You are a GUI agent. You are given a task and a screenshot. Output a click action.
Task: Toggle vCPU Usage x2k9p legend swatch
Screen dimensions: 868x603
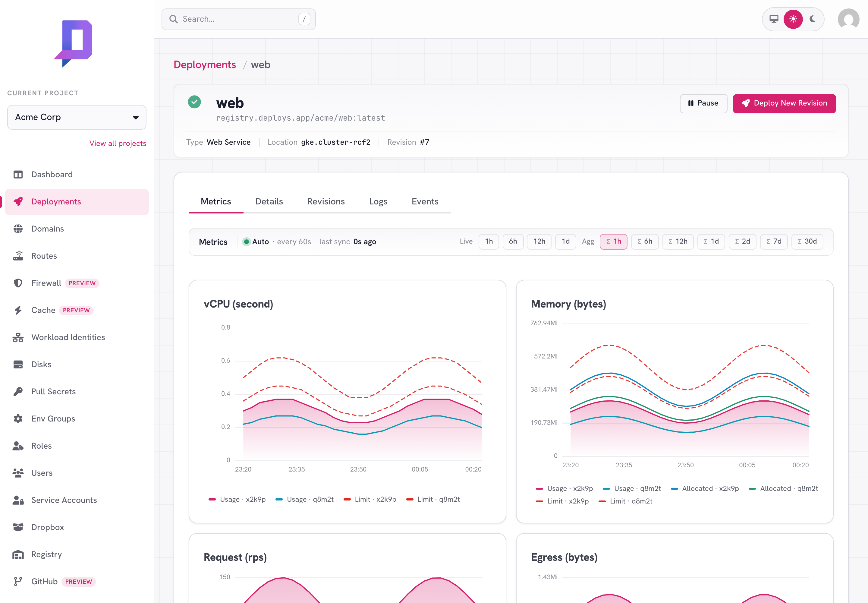212,500
